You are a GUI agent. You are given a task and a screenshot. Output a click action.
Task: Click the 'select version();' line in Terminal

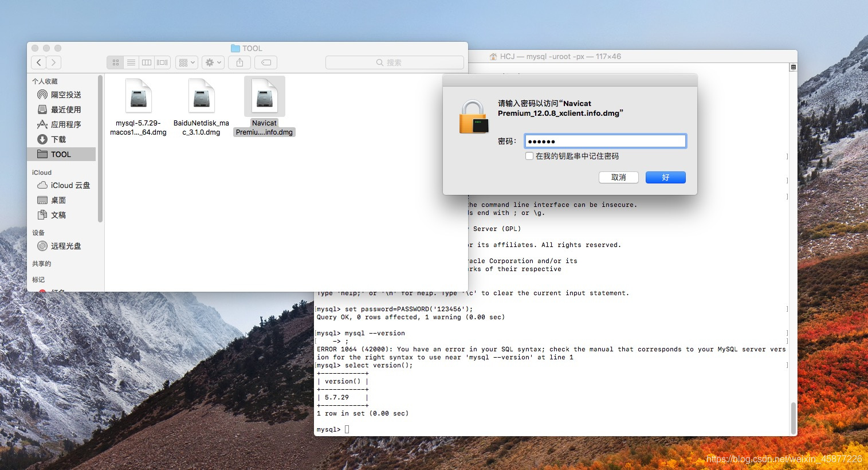(364, 365)
